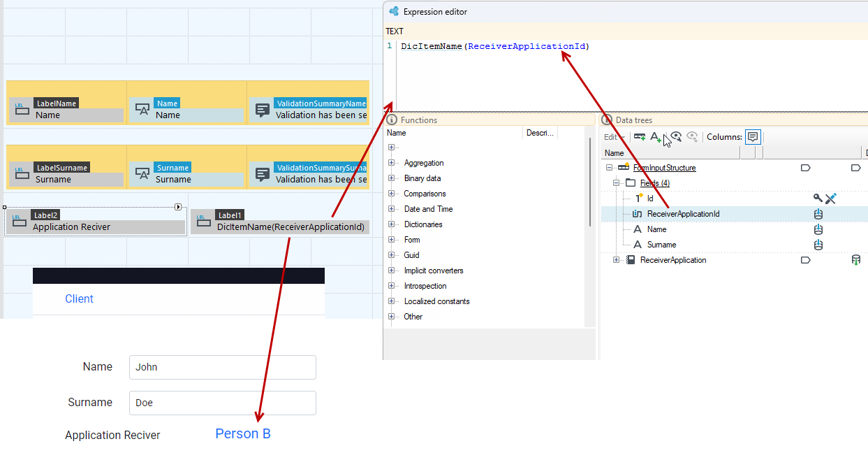This screenshot has height=453, width=868.
Task: Click the Name column header in Data trees
Action: coord(672,153)
